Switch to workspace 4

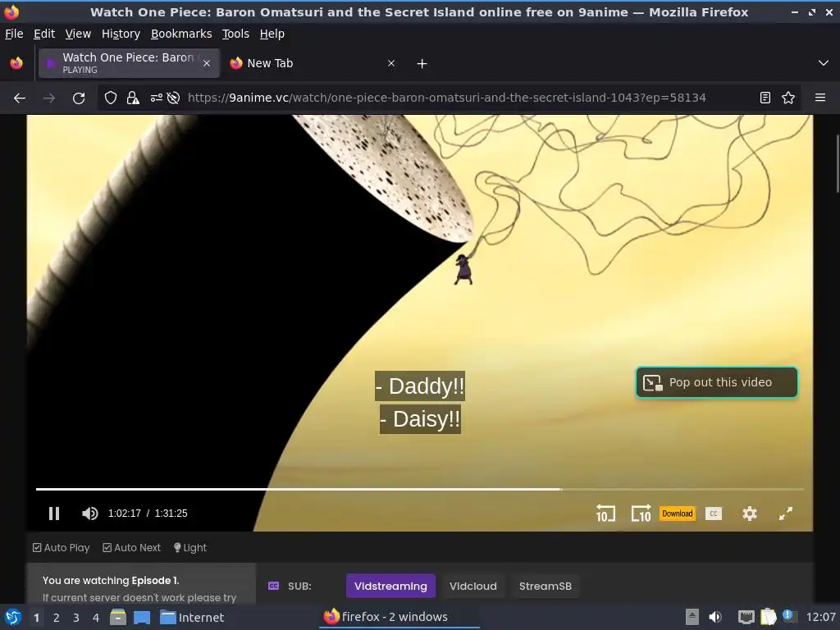pos(96,618)
